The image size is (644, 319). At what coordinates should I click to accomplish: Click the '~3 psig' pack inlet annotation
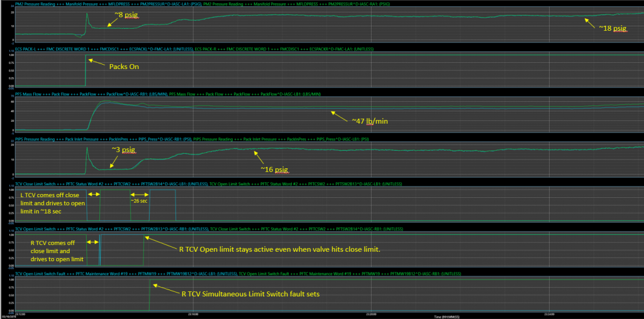click(123, 149)
